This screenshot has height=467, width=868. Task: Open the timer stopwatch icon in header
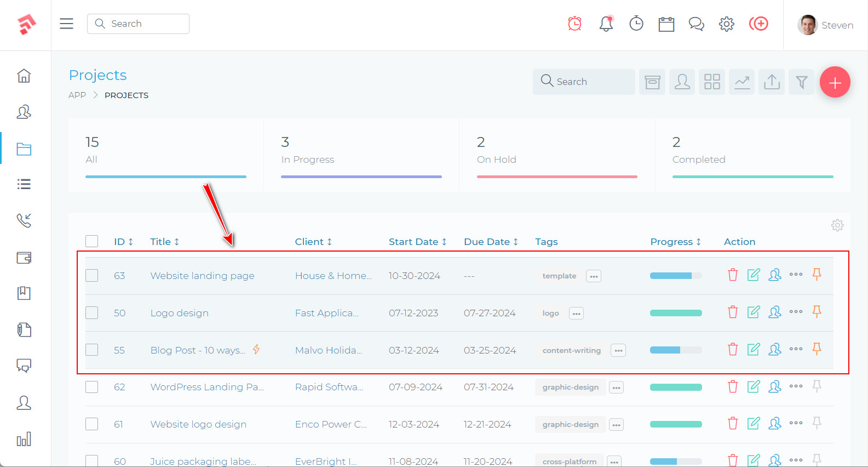636,24
